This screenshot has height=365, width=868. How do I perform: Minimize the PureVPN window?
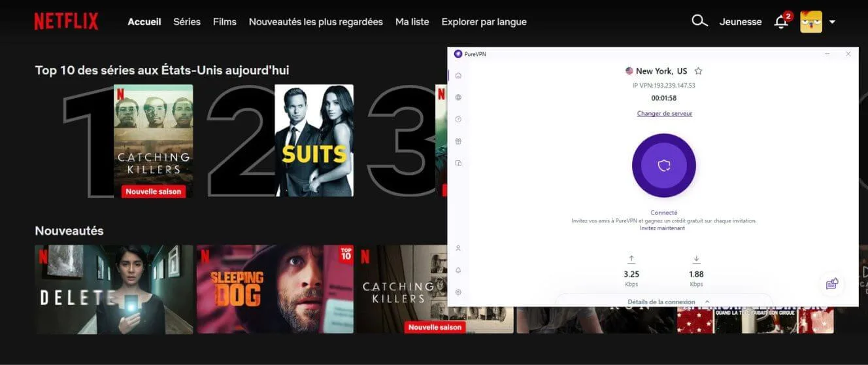(x=827, y=54)
